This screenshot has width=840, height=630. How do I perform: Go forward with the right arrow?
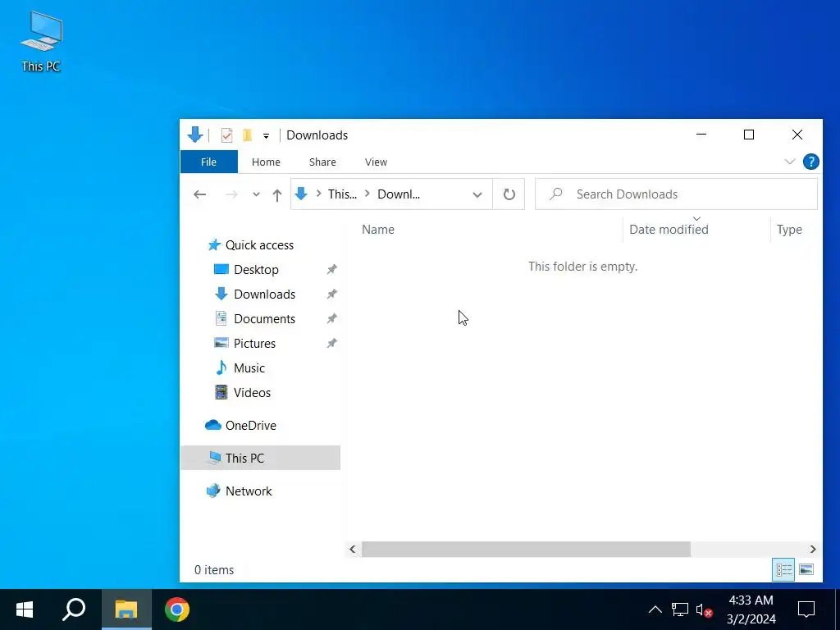click(231, 194)
